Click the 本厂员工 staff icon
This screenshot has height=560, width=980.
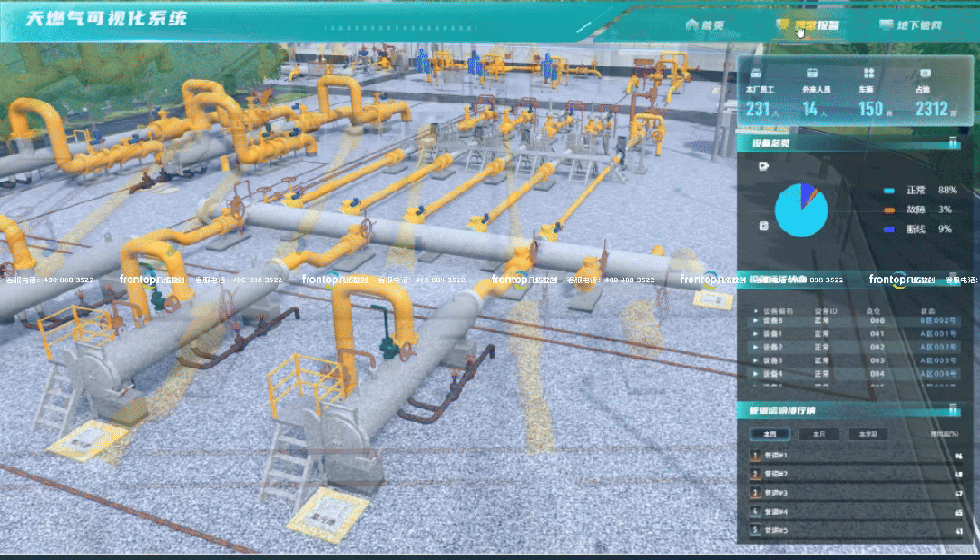(756, 73)
